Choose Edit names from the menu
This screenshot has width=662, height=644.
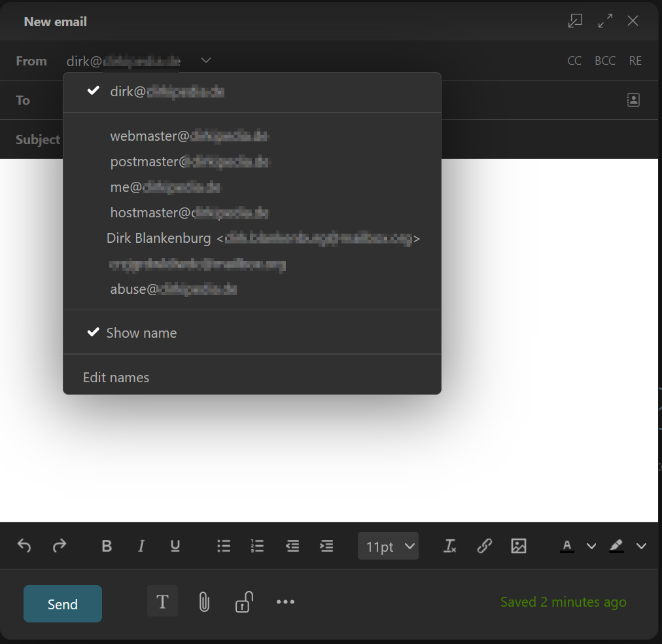(116, 378)
